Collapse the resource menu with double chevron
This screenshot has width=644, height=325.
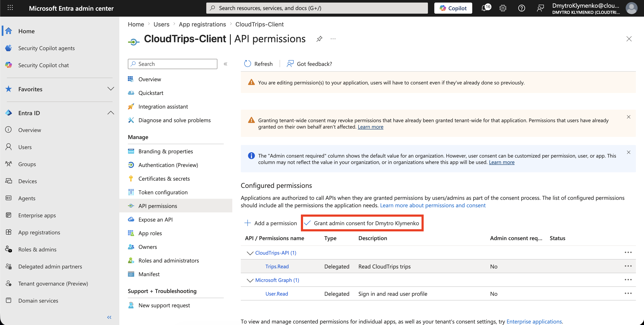click(225, 64)
